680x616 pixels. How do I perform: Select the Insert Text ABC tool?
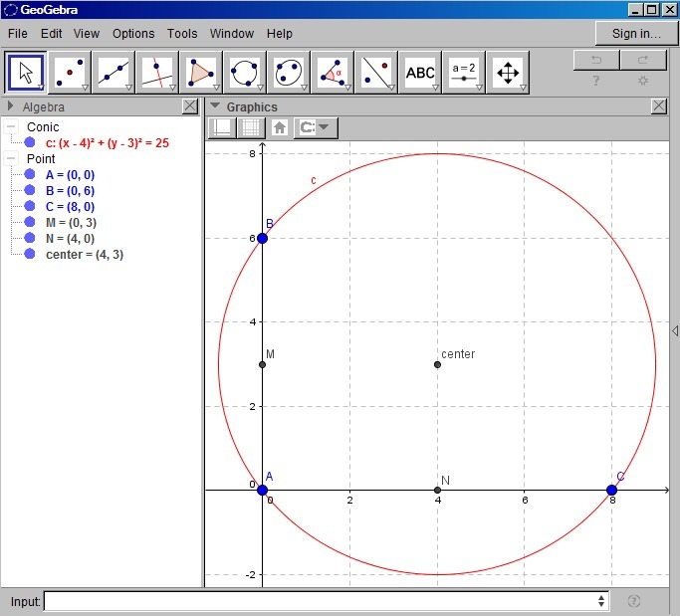tap(420, 73)
